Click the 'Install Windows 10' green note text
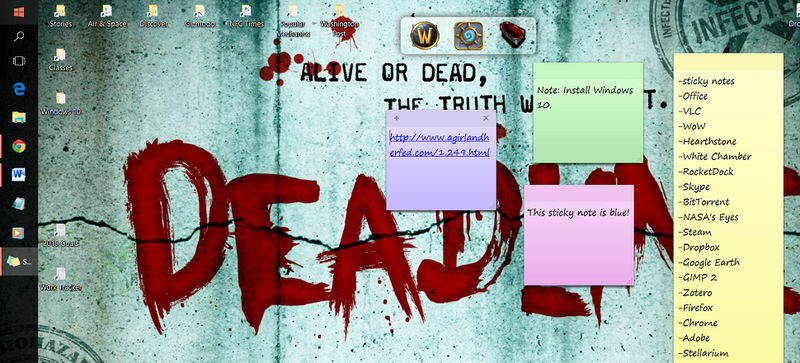800x363 pixels. pos(585,98)
